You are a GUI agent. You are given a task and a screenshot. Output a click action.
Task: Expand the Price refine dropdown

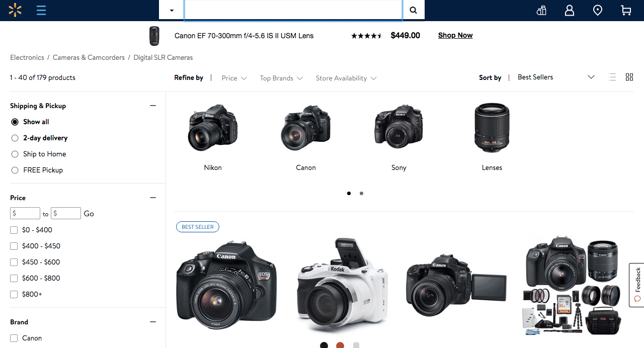pyautogui.click(x=234, y=78)
